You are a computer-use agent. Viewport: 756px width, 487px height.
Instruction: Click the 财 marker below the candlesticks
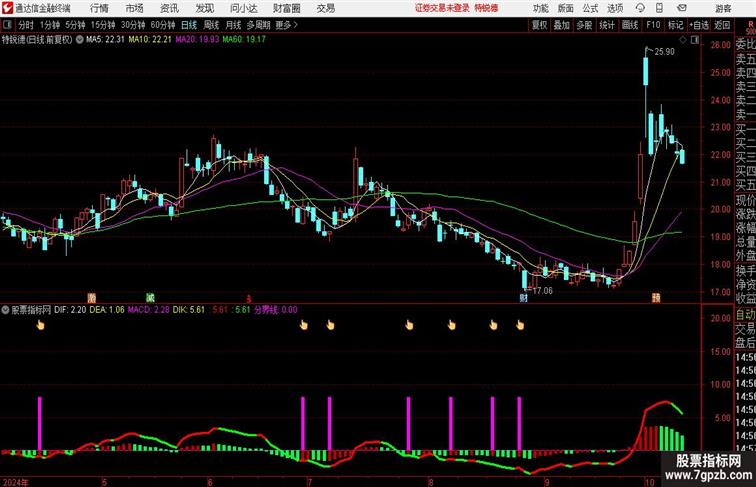[524, 298]
